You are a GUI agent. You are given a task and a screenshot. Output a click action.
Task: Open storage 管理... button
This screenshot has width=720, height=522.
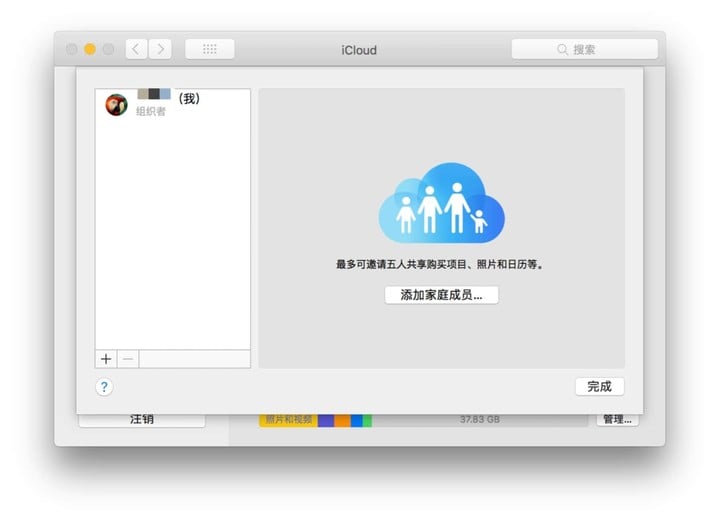(x=616, y=420)
